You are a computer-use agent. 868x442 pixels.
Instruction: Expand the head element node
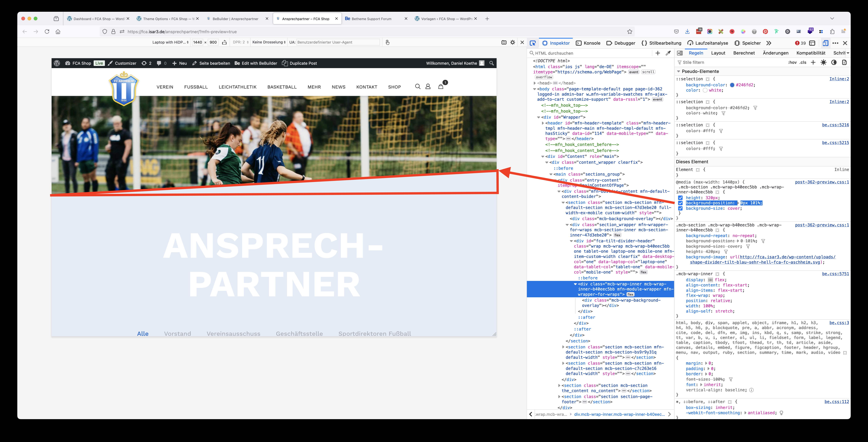coord(535,83)
